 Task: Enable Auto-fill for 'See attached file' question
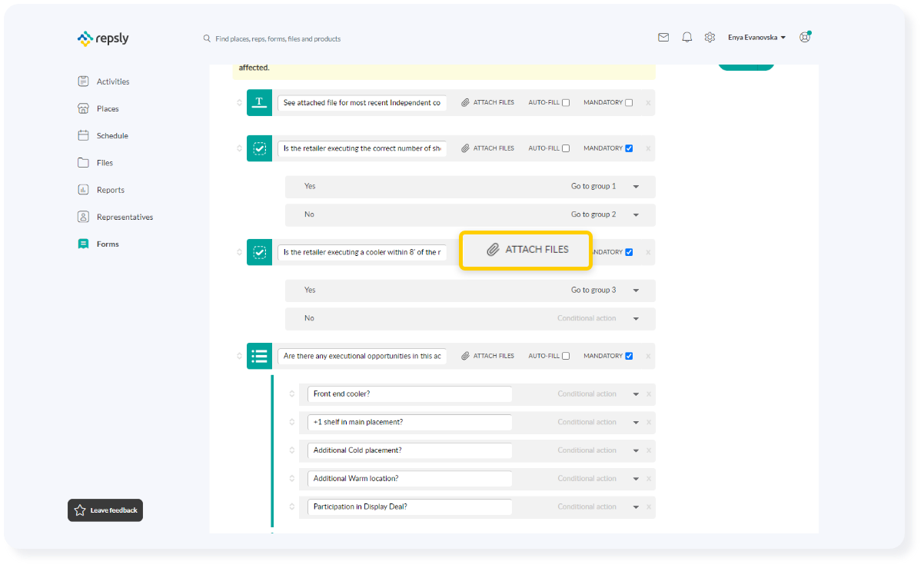(566, 103)
